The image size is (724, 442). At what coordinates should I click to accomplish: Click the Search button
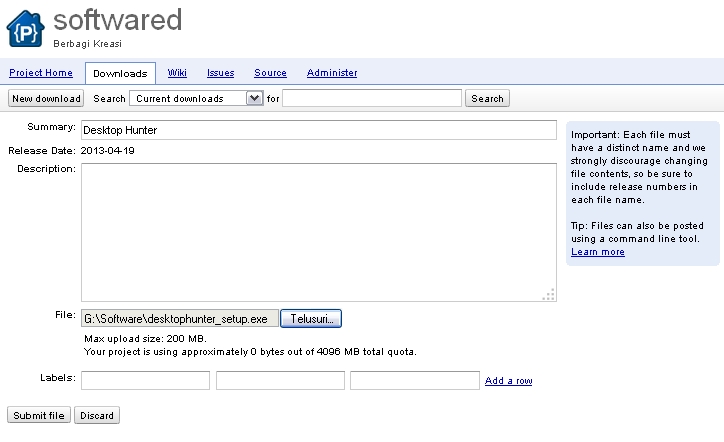pyautogui.click(x=487, y=98)
